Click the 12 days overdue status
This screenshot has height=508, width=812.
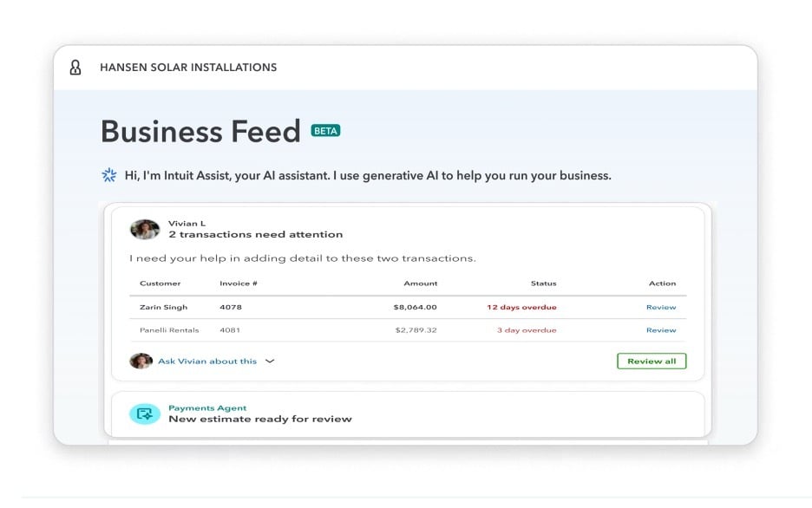coord(521,307)
